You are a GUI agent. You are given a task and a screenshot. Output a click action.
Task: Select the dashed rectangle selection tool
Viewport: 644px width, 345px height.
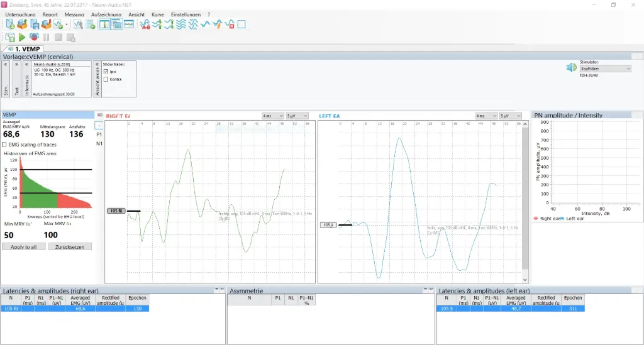(x=241, y=25)
